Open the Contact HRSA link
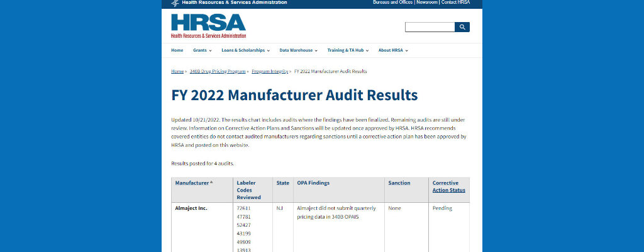The width and height of the screenshot is (644, 252). coord(455,2)
